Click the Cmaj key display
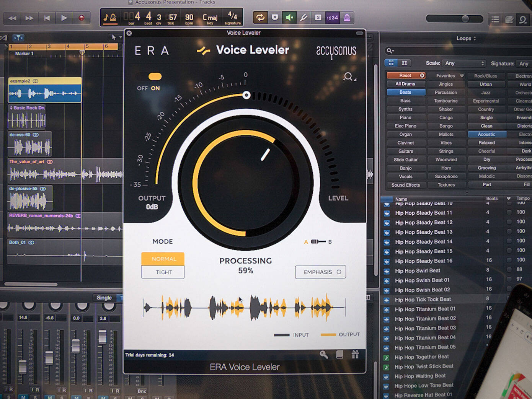 [x=210, y=18]
